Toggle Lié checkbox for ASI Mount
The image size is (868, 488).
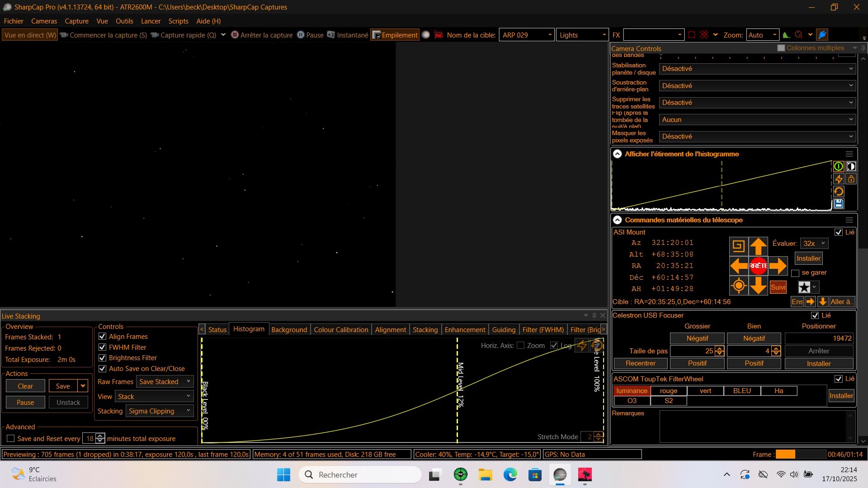pos(839,232)
